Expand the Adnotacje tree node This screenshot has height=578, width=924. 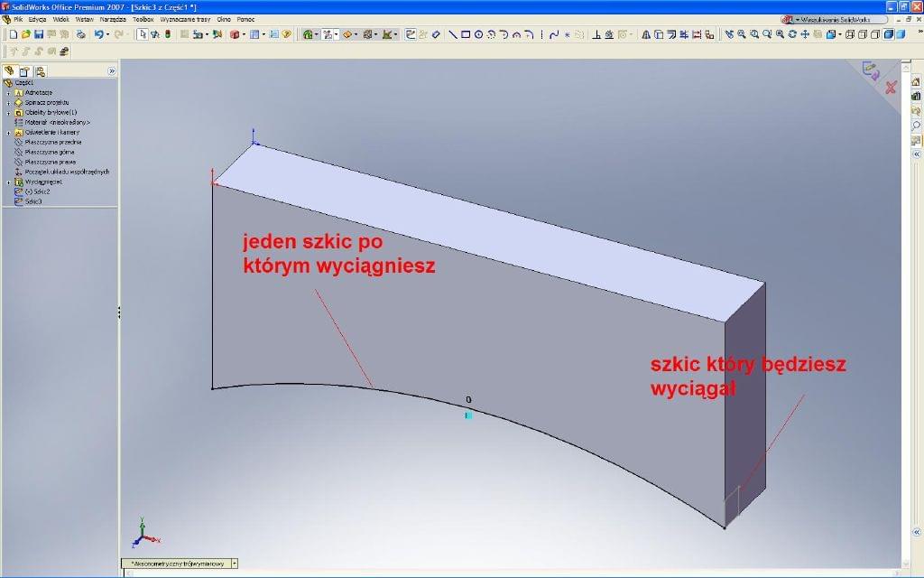point(8,93)
